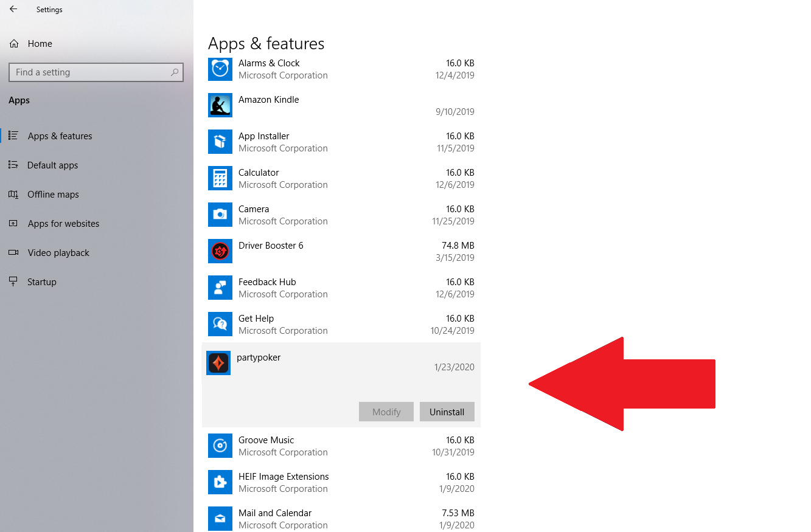Click the HEIF Image Extensions icon
The image size is (811, 532).
pyautogui.click(x=220, y=482)
